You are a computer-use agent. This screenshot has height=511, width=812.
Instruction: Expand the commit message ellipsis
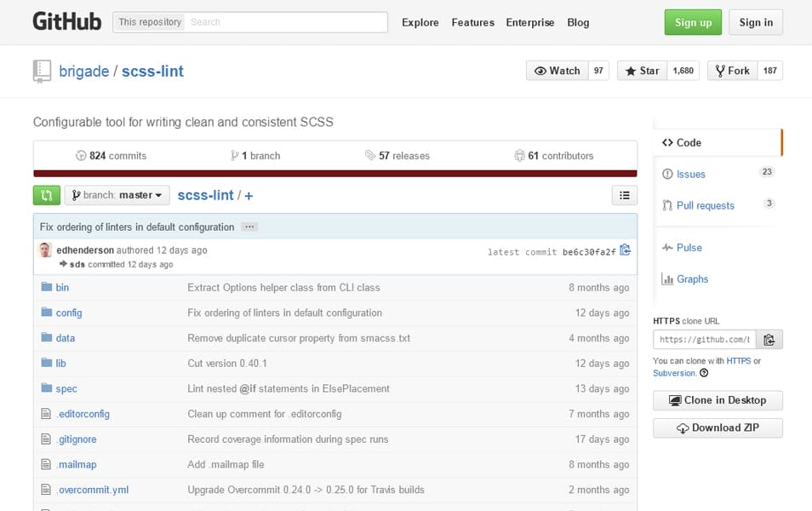click(x=250, y=227)
